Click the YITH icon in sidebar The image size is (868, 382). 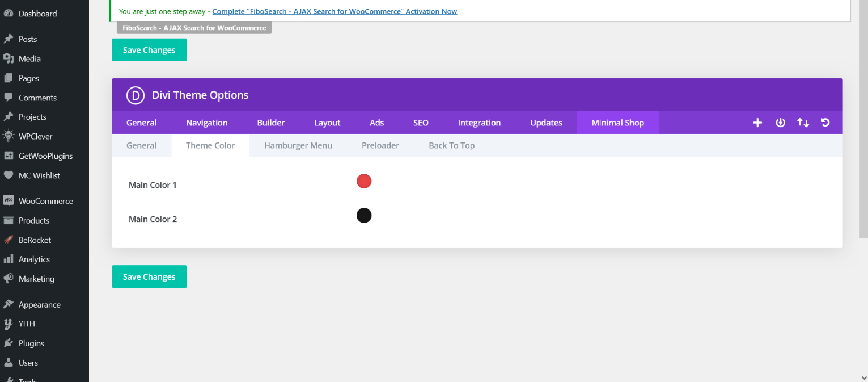[x=9, y=324]
